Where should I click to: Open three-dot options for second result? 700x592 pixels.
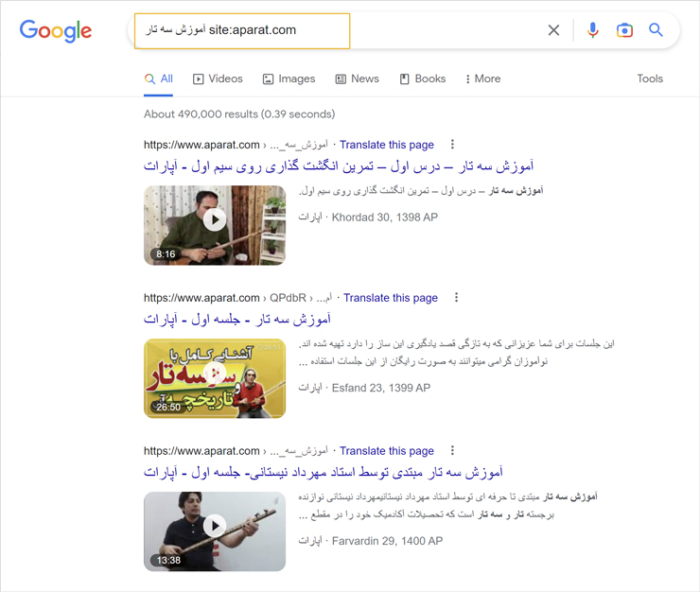tap(456, 297)
